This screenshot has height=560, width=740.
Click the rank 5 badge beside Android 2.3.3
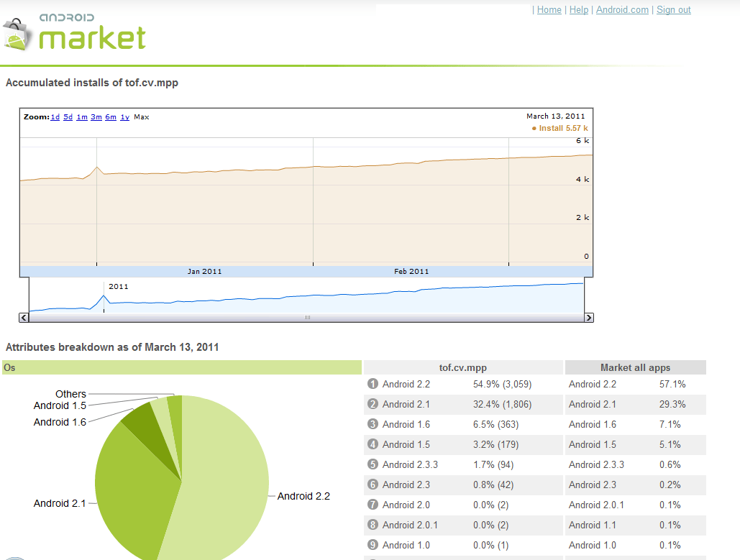[x=373, y=464]
